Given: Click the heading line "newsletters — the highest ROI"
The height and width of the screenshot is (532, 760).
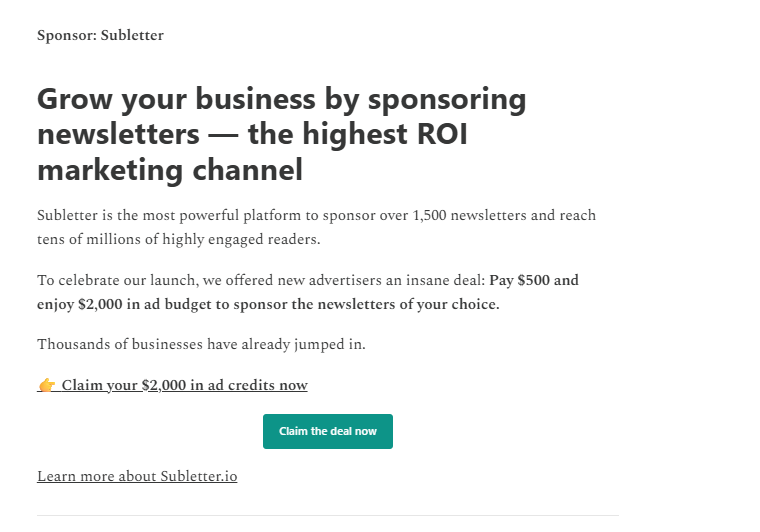Looking at the screenshot, I should pos(252,134).
